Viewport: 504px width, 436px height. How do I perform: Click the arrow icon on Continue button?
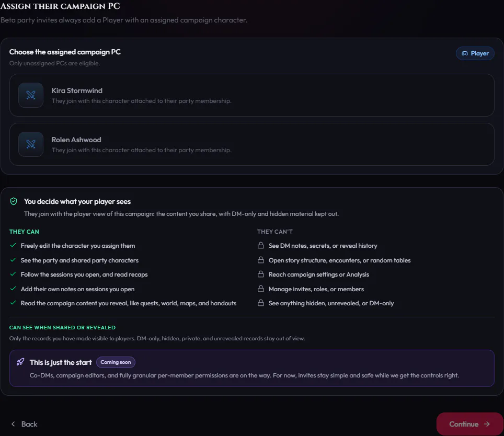click(x=487, y=424)
